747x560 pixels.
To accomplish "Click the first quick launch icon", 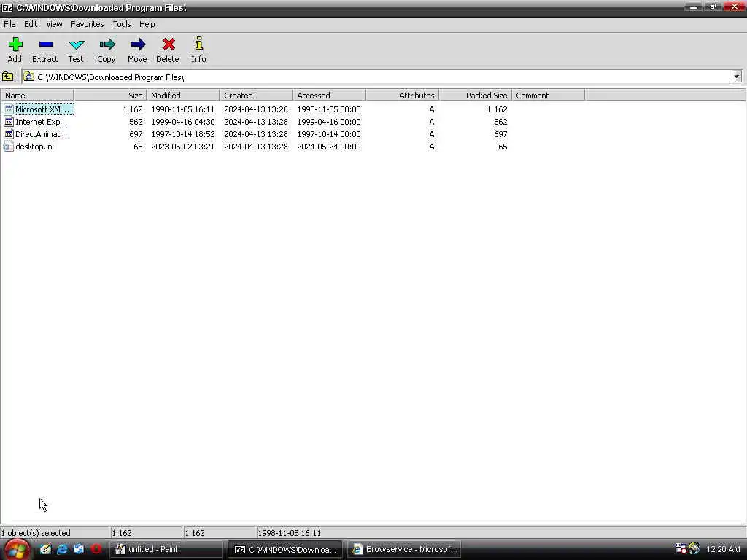I will [x=45, y=549].
